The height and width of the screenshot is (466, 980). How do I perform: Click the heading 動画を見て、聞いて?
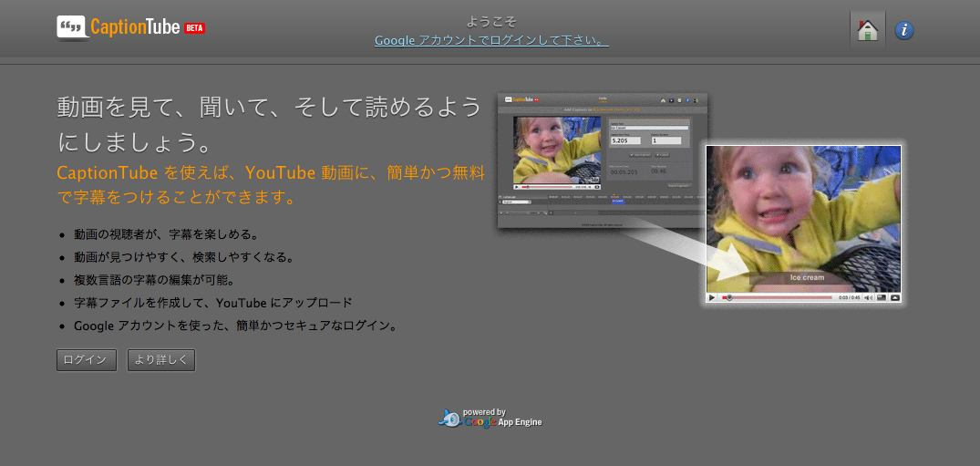coord(269,125)
